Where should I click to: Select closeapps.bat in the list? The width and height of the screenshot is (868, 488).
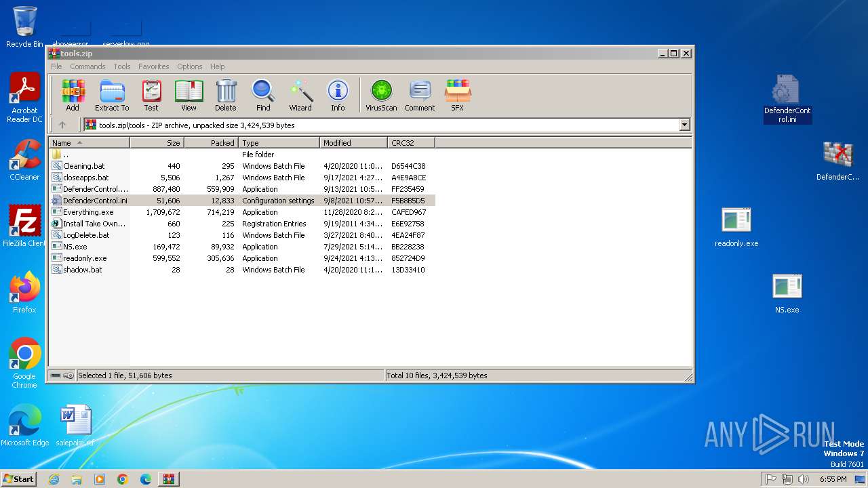(242, 178)
